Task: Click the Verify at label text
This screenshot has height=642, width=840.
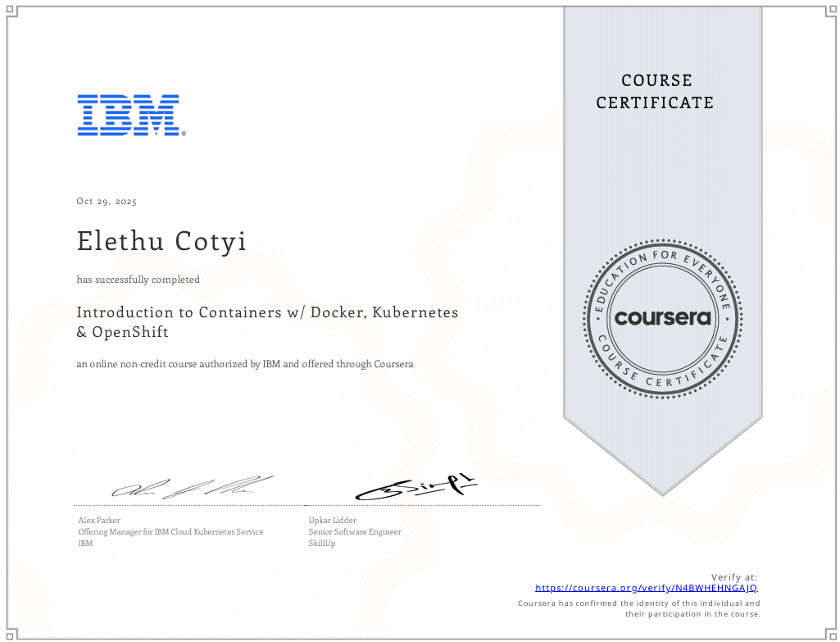Action: [x=733, y=576]
